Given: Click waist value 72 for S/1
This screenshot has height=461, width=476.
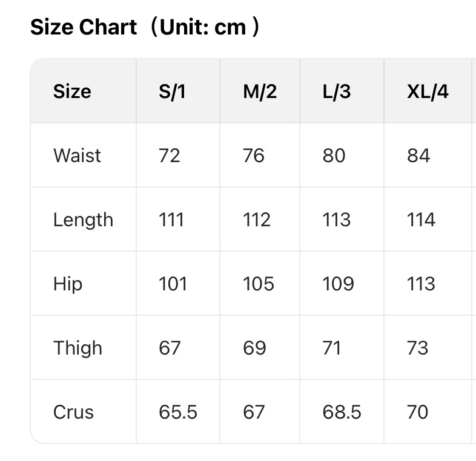Looking at the screenshot, I should pyautogui.click(x=170, y=155).
